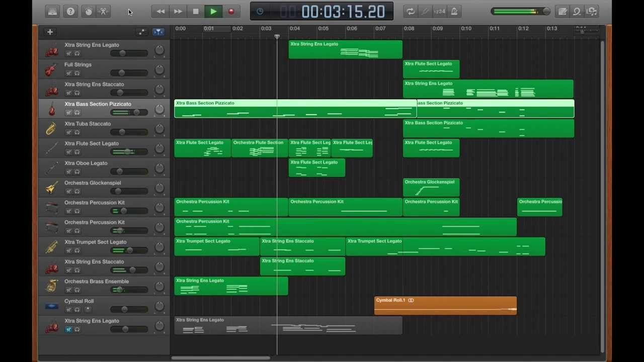Click the Orchestra Glockenspiel instrument icon
Viewport: 644px width, 362px height.
51,188
